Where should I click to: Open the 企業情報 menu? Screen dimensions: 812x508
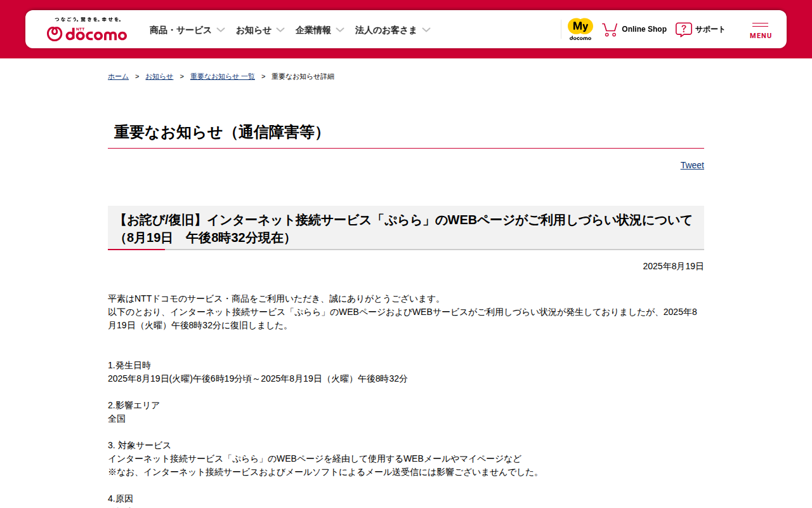[313, 30]
